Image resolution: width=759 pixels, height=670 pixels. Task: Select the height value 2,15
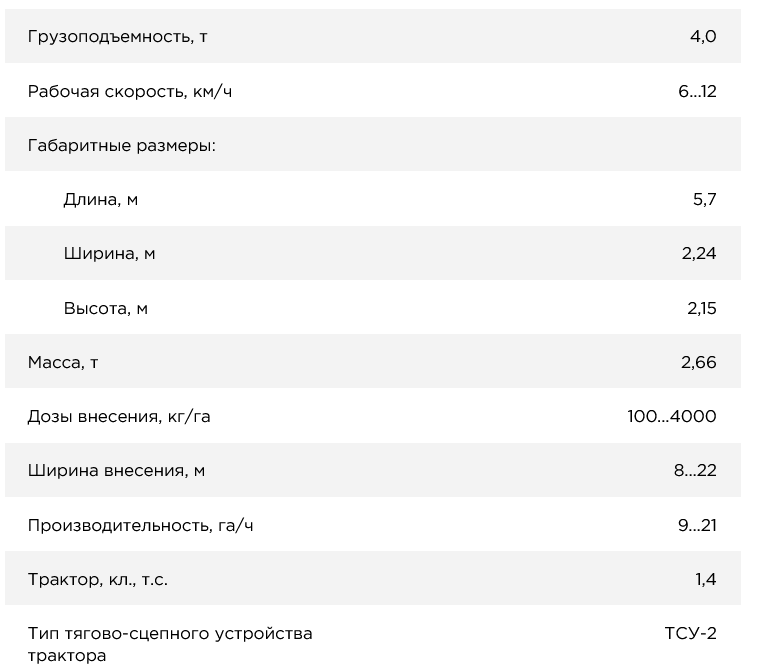(701, 308)
